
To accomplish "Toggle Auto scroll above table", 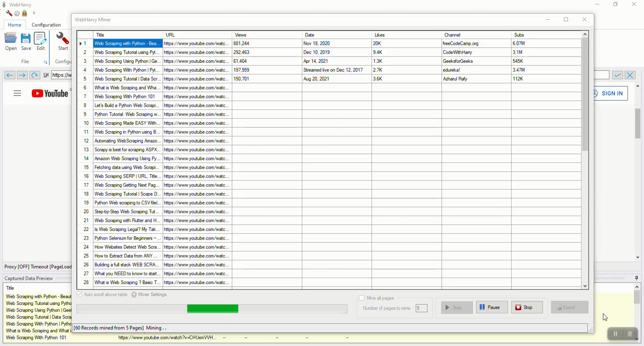I will pyautogui.click(x=79, y=294).
